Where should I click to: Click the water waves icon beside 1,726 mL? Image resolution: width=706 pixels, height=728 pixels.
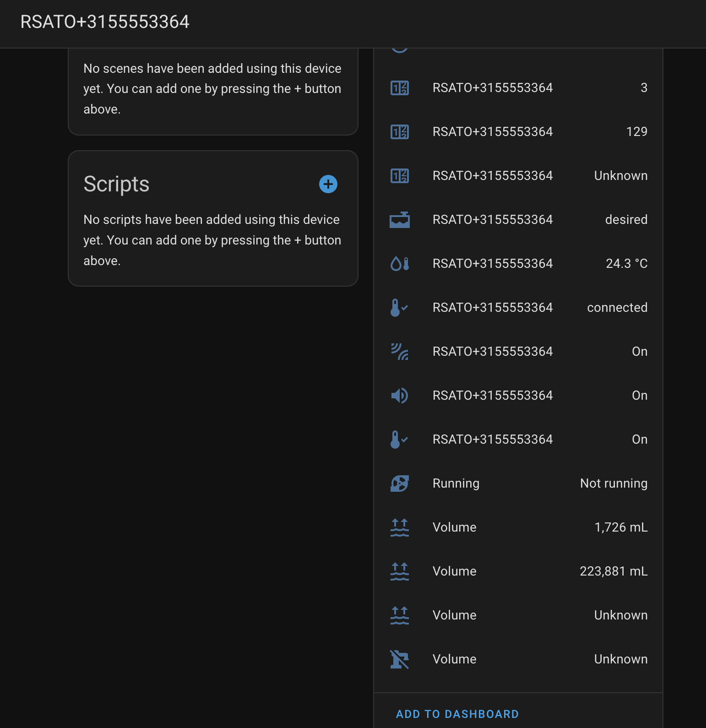(x=399, y=527)
